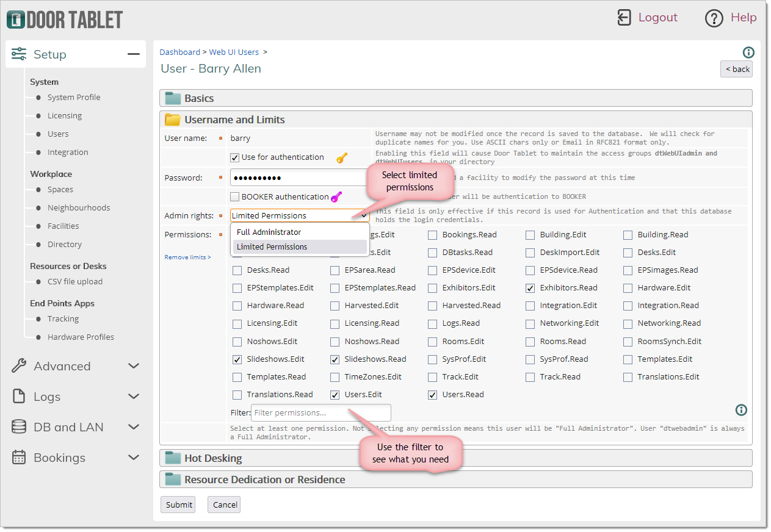Image resolution: width=771 pixels, height=532 pixels.
Task: Click the info icon near the permissions filter
Action: (x=741, y=410)
